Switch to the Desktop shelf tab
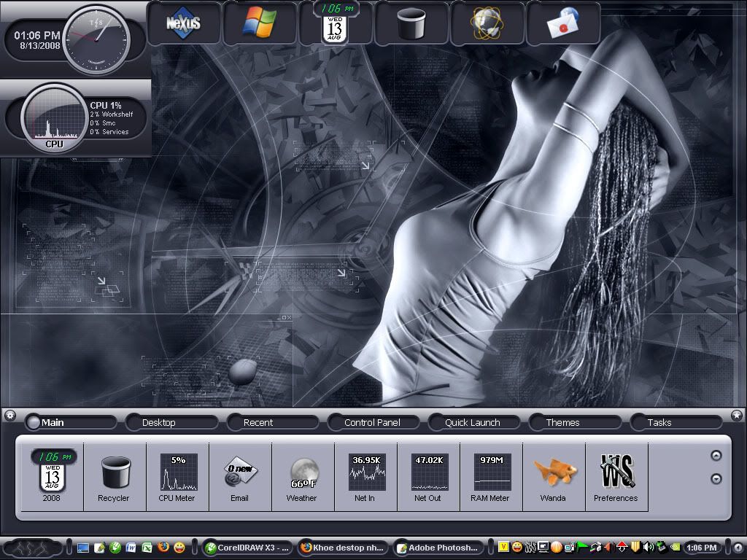The image size is (747, 560). coord(159,422)
